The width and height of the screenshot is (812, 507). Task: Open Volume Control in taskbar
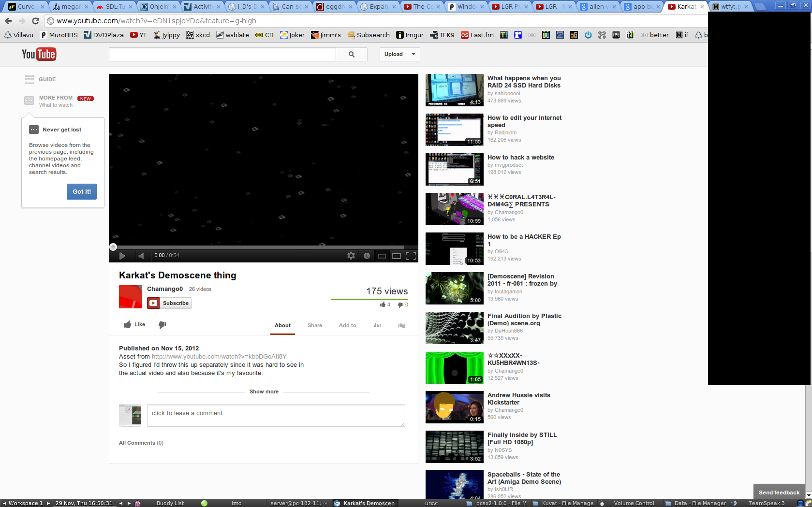(634, 503)
